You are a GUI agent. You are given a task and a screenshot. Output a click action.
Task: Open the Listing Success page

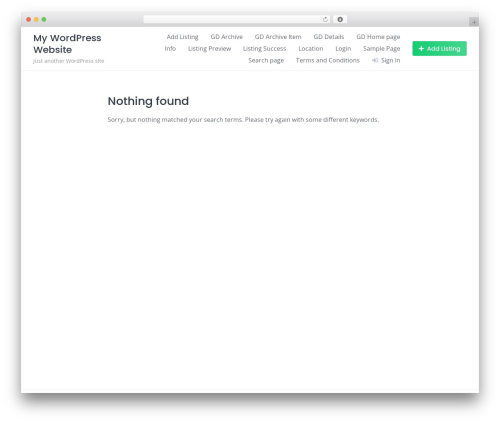coord(264,49)
